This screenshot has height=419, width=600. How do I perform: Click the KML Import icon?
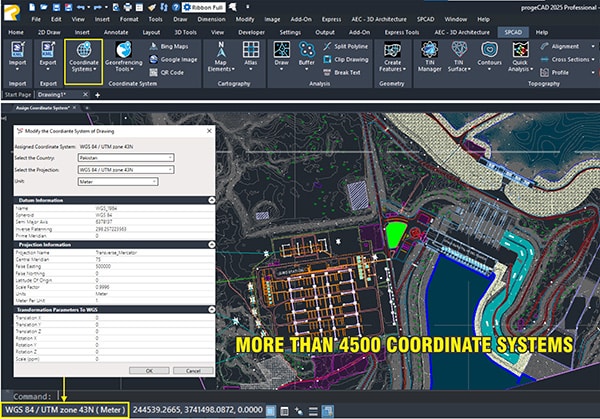click(x=17, y=49)
